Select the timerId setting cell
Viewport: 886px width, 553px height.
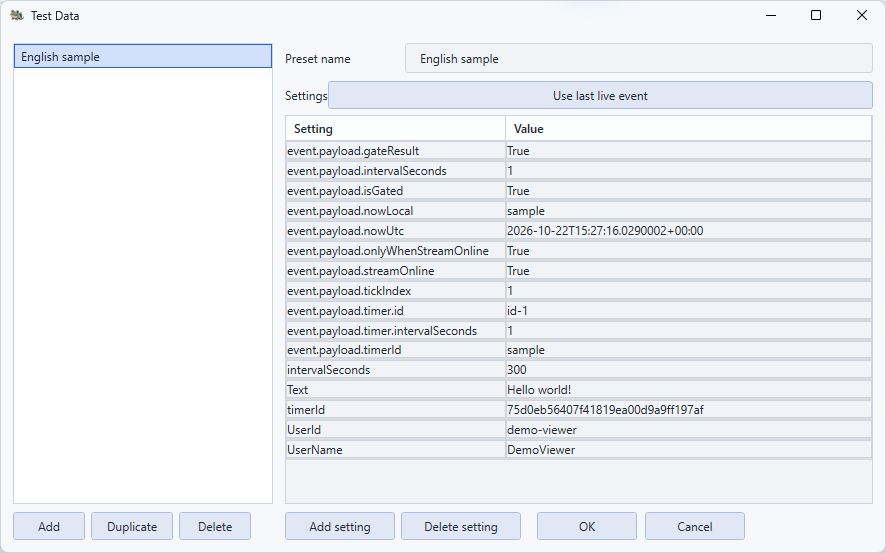396,410
